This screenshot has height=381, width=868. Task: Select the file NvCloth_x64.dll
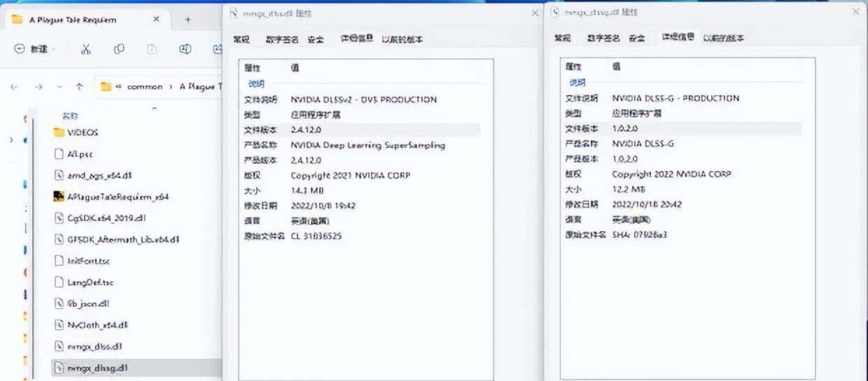[x=97, y=325]
